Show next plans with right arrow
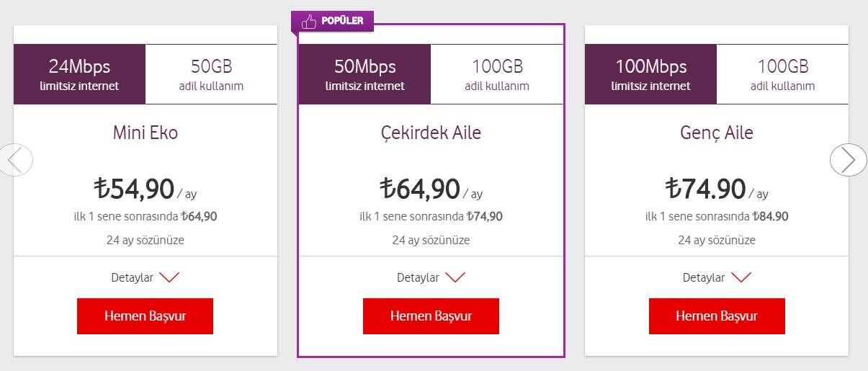The image size is (868, 371). tap(848, 160)
